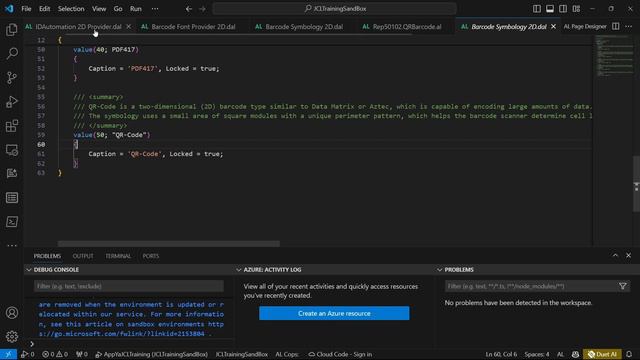This screenshot has height=360, width=640.
Task: Open notifications bell in status bar
Action: click(x=629, y=354)
